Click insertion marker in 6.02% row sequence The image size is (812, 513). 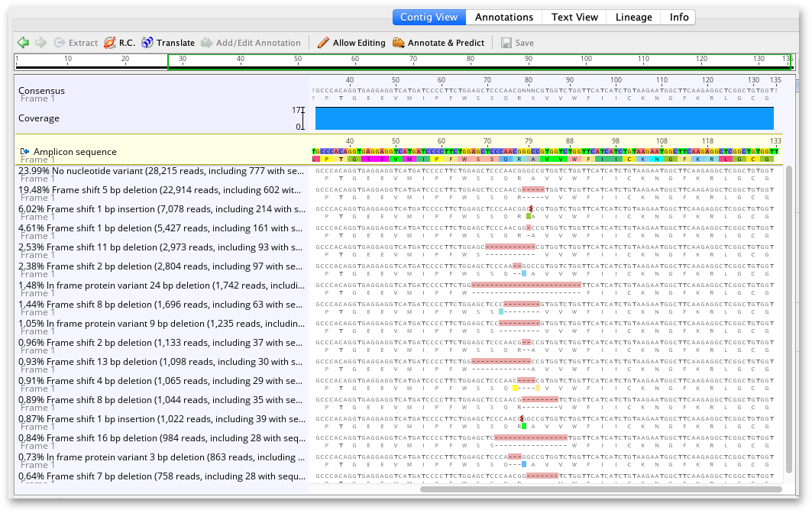[530, 209]
